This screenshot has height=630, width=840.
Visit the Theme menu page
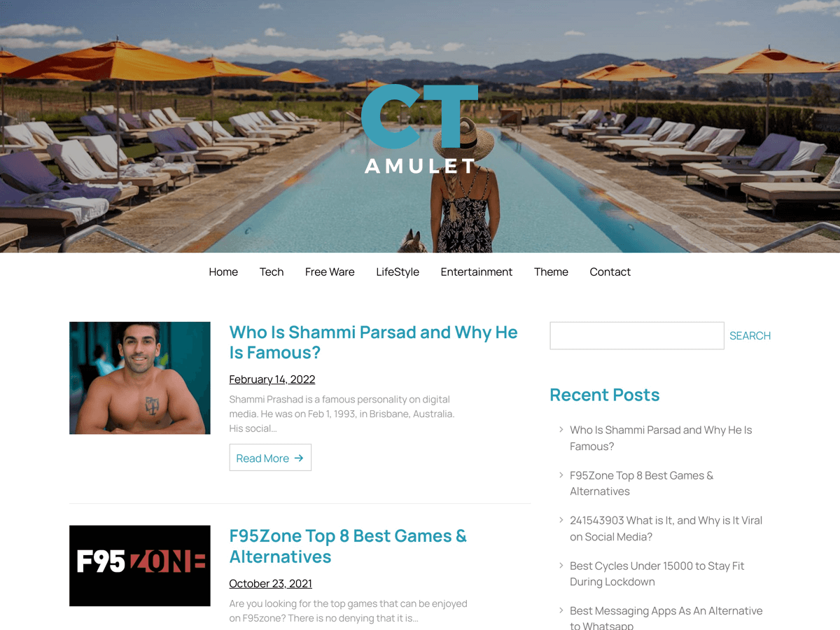point(551,272)
